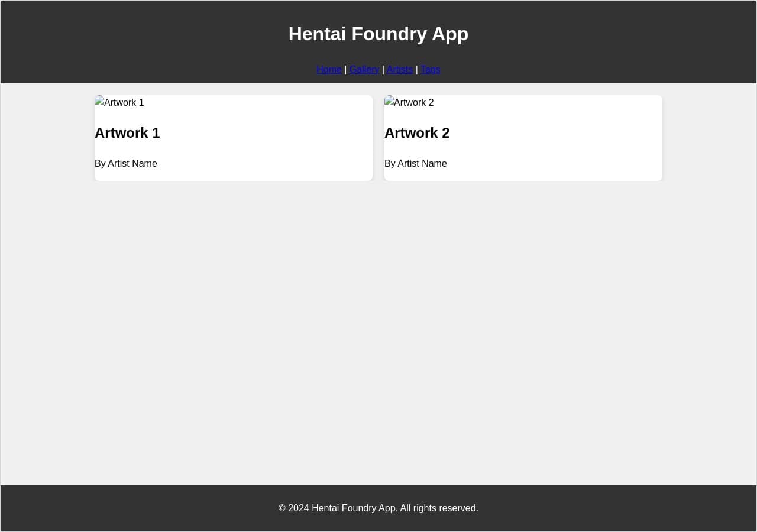The width and height of the screenshot is (757, 532).
Task: Click the 'Hentai Foundry App' page title
Action: click(378, 34)
